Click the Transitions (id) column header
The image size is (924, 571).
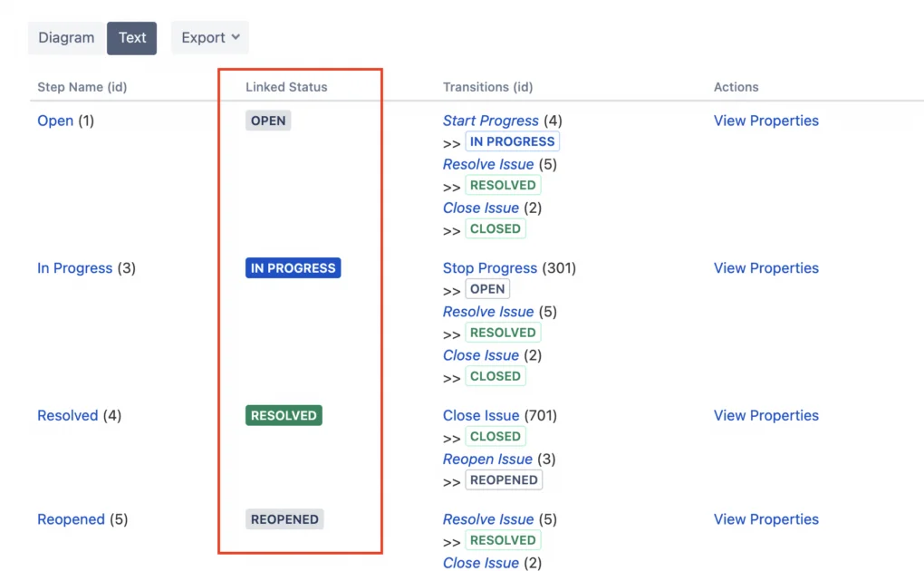(x=488, y=87)
